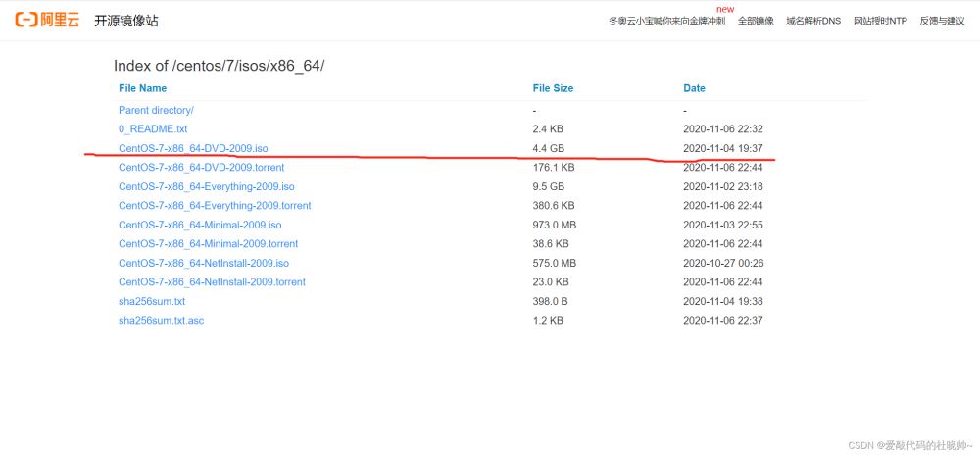Screen dimensions: 980x455
Task: Download CentOS-7-x86_64-DVD-2009.torrent file
Action: [x=201, y=168]
